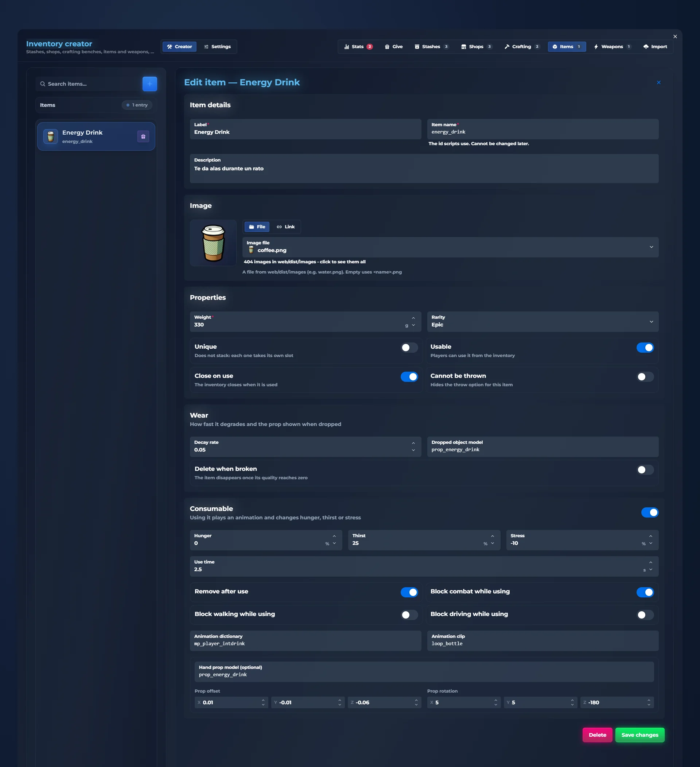Enable Cannot be thrown
The width and height of the screenshot is (700, 767).
[645, 377]
